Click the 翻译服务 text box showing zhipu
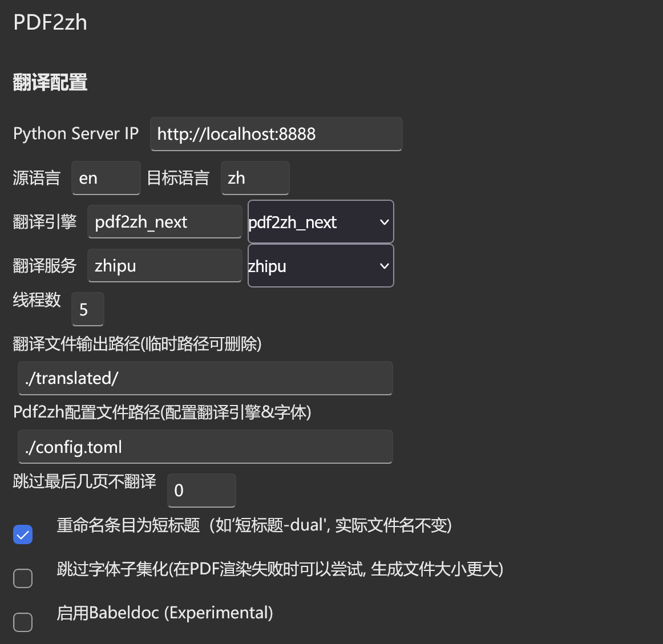663x644 pixels. tap(164, 266)
